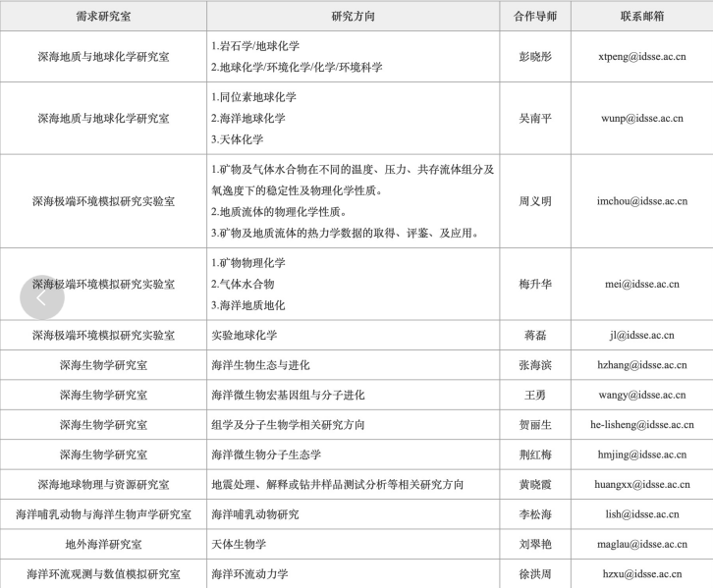Viewport: 713px width, 588px height.
Task: Click the 地外海洋研究室 cell
Action: 104,545
